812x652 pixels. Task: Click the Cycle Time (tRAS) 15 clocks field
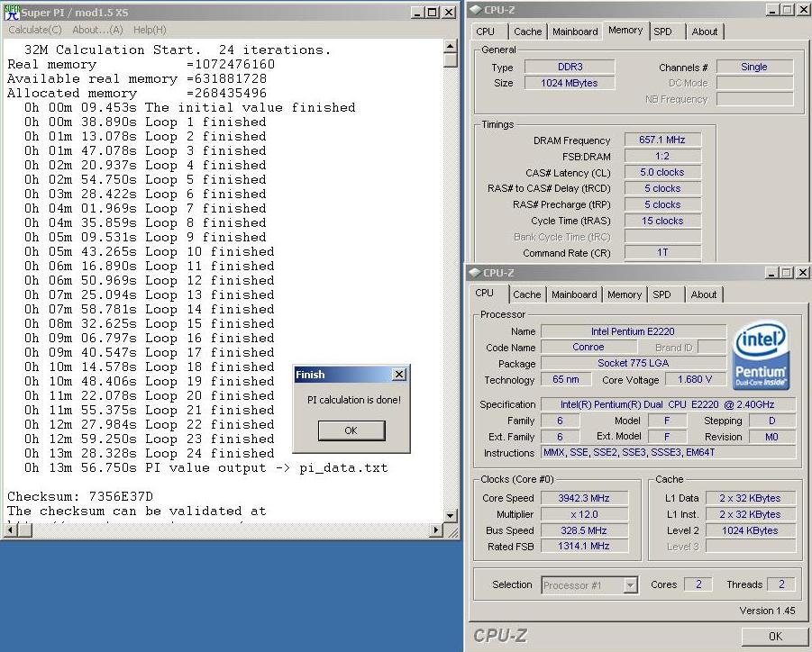(x=662, y=221)
